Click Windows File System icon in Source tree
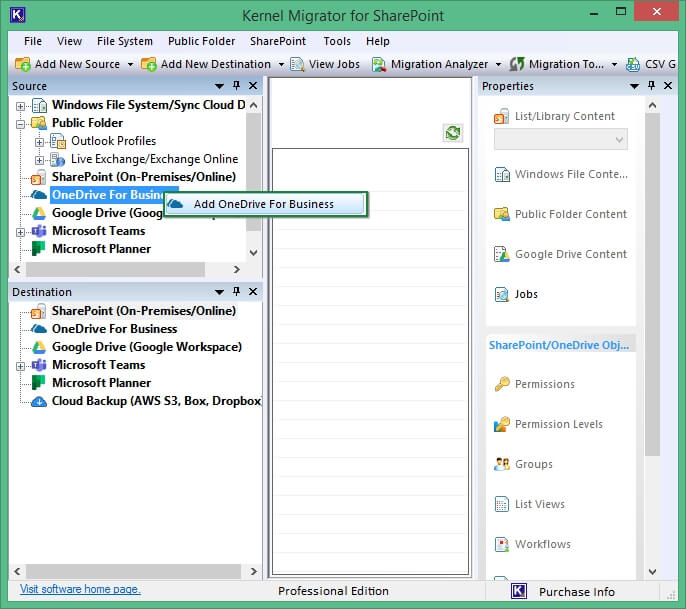 click(39, 105)
